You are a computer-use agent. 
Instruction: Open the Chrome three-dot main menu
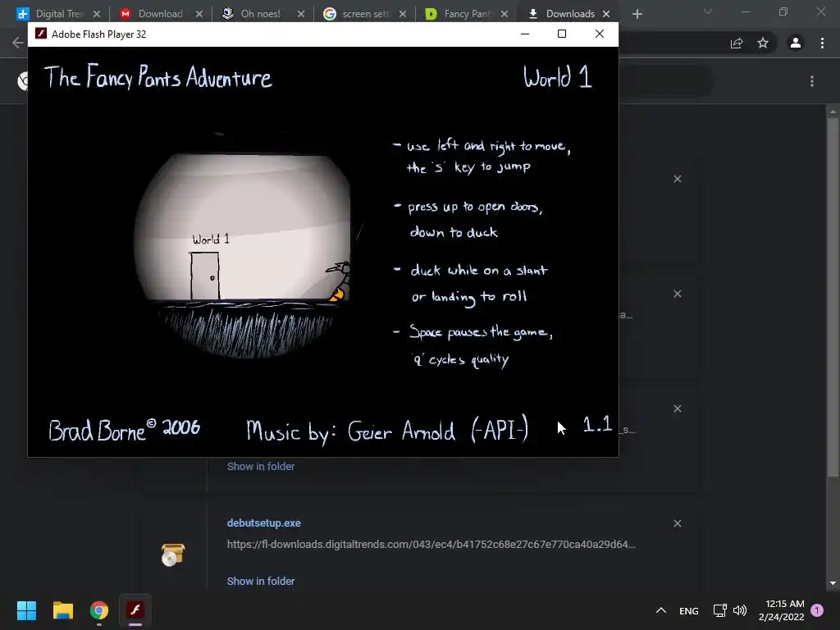[x=822, y=43]
